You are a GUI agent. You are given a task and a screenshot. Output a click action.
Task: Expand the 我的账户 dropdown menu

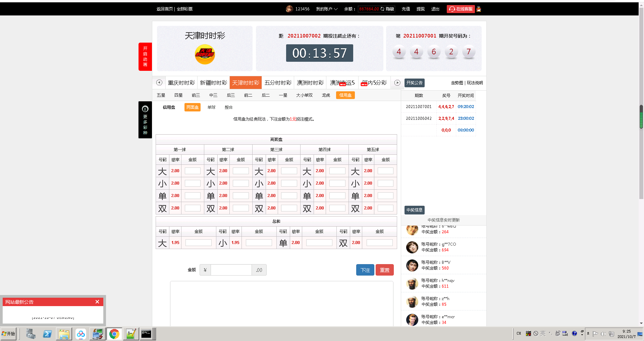coord(326,9)
